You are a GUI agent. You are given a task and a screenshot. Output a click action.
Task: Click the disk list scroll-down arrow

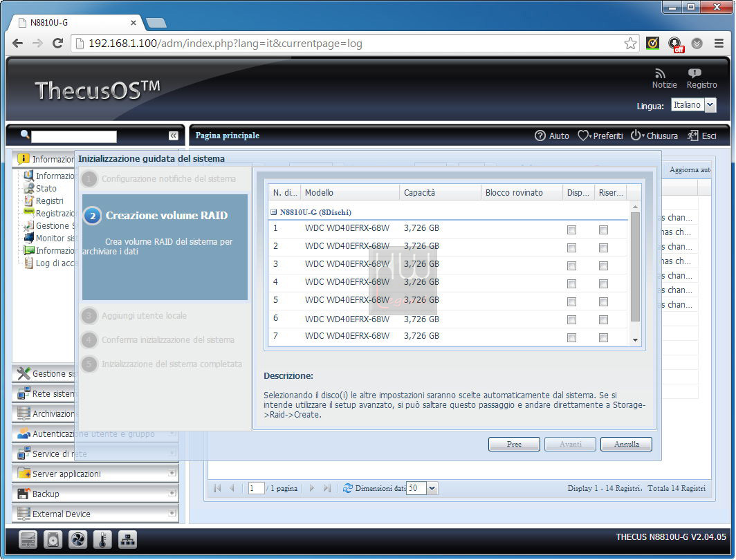pos(635,340)
